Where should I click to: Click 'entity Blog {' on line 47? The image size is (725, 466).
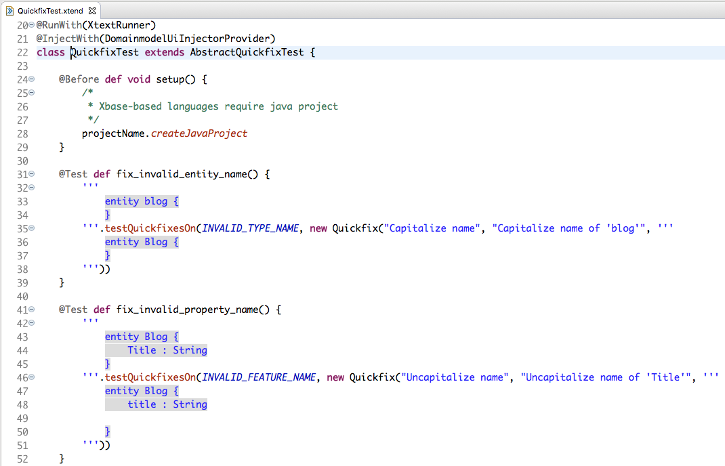(x=141, y=391)
